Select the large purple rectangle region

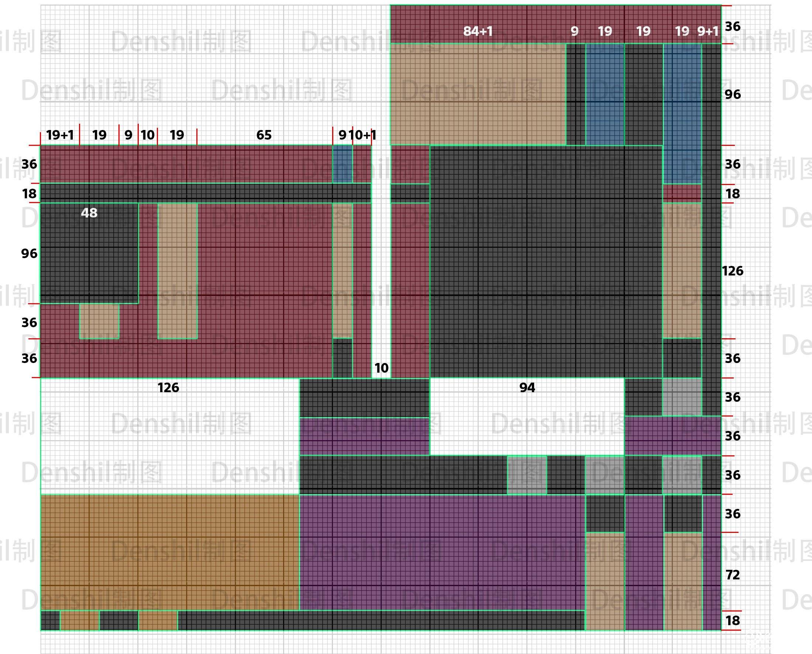[442, 552]
